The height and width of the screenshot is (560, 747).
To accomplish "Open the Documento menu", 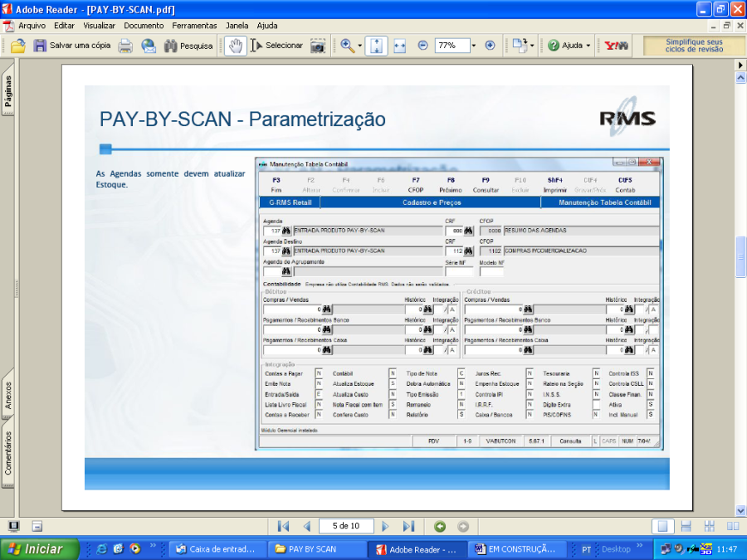I will [x=144, y=26].
